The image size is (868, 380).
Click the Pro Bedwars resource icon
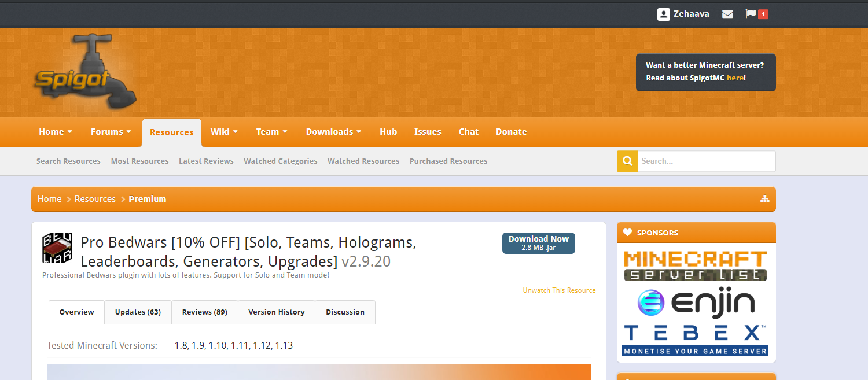point(57,248)
